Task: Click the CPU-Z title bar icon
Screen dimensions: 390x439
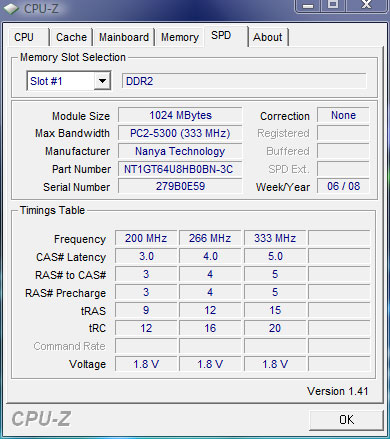Action: click(11, 8)
